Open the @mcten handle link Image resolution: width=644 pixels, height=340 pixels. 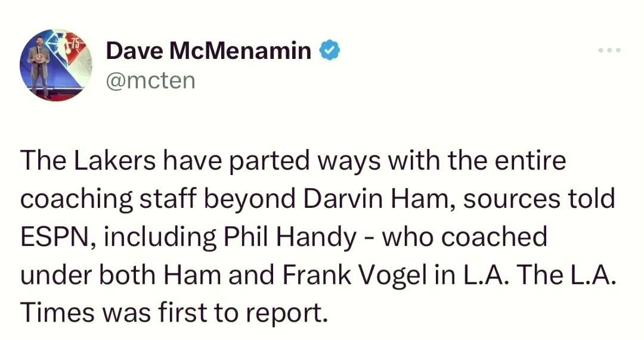150,80
